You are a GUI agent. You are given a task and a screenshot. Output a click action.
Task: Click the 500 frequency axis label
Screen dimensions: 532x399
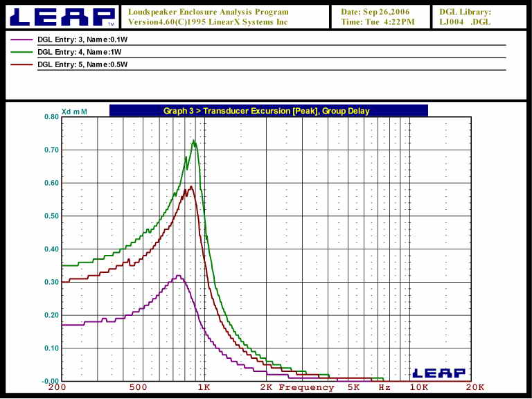[x=139, y=387]
